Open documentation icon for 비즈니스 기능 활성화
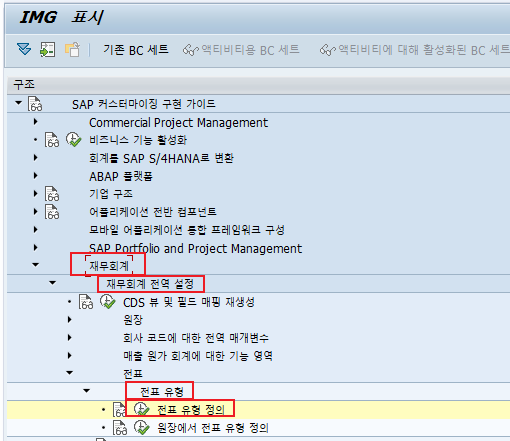 coord(52,140)
